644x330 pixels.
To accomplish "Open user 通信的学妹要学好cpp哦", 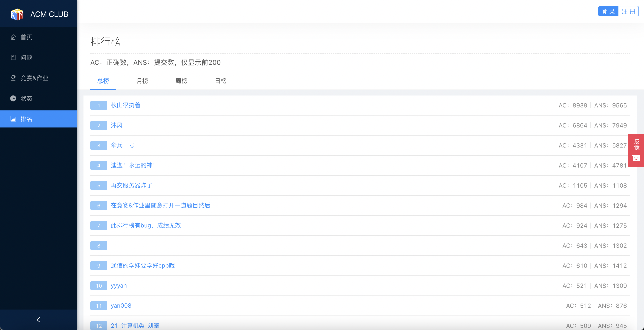I will click(x=143, y=265).
